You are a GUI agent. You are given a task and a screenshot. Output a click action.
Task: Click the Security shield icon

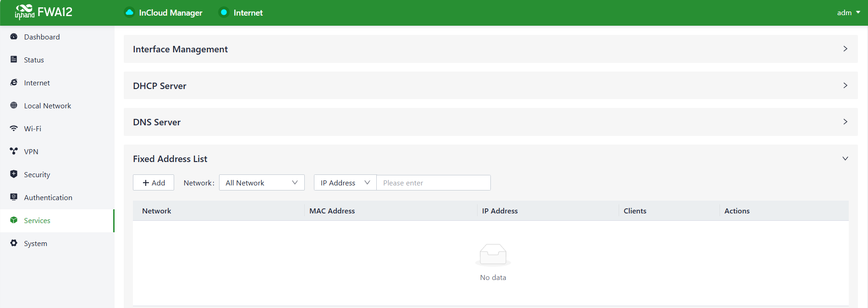click(x=14, y=174)
